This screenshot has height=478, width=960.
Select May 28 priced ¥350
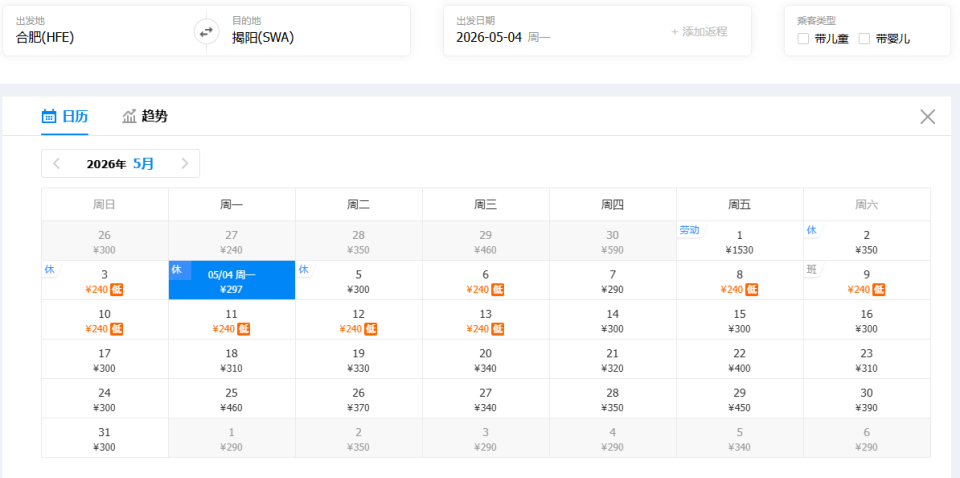613,398
